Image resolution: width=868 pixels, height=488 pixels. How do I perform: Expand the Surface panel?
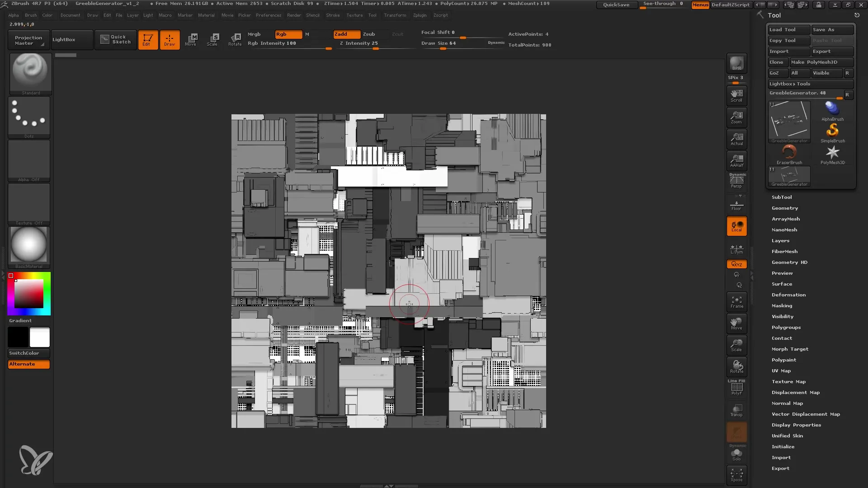coord(782,284)
